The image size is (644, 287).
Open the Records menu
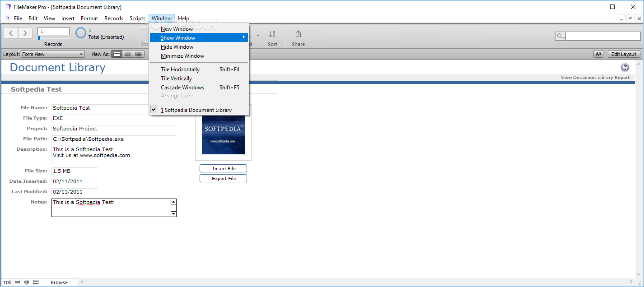[114, 19]
